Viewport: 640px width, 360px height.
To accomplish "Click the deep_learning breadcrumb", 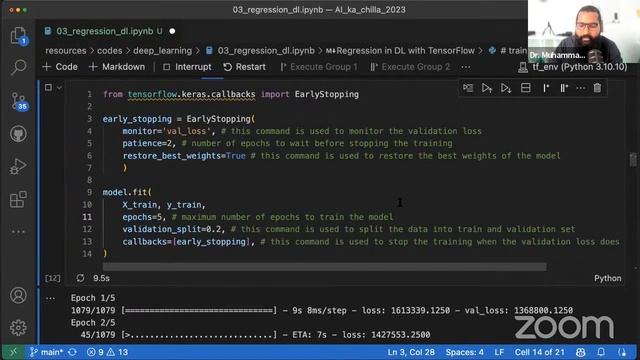I will coord(162,51).
